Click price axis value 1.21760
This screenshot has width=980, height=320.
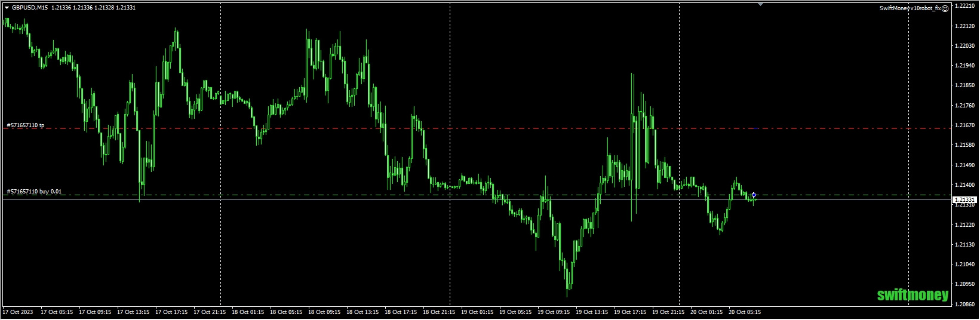point(965,106)
